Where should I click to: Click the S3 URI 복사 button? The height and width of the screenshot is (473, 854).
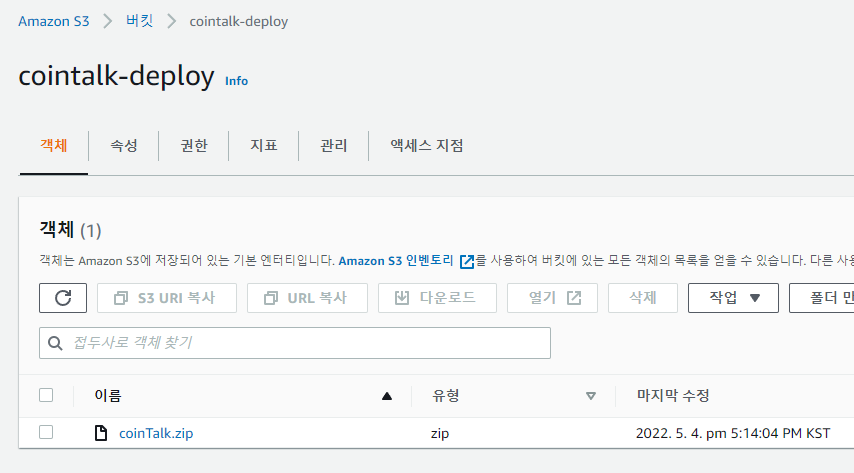tap(167, 298)
